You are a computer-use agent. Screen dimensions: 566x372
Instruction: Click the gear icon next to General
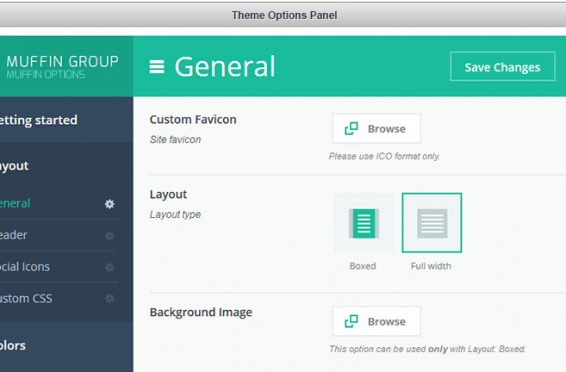pyautogui.click(x=110, y=204)
